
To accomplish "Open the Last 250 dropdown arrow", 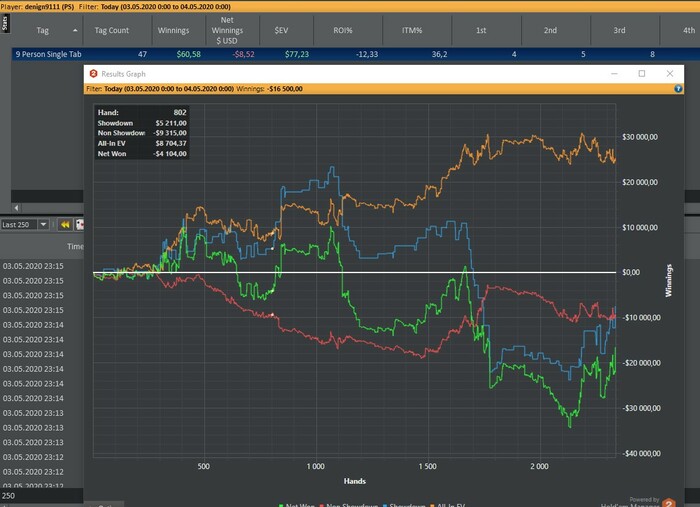I will pyautogui.click(x=43, y=224).
